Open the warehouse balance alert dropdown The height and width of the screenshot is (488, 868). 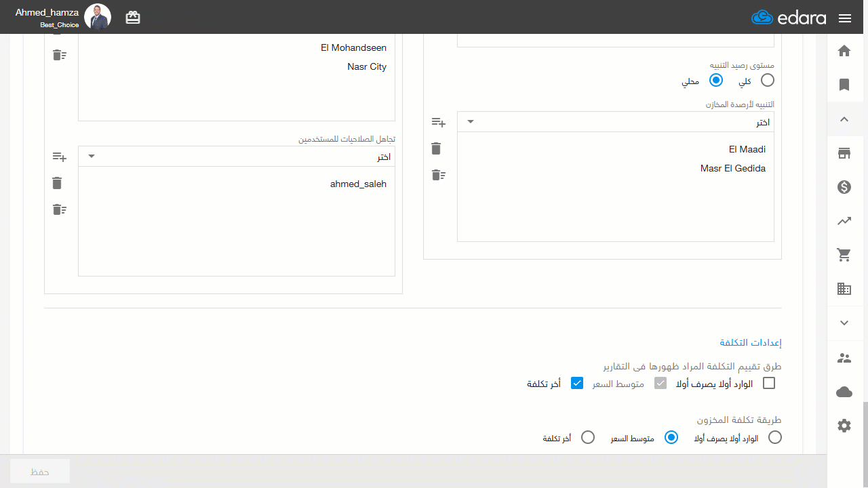[x=615, y=122]
